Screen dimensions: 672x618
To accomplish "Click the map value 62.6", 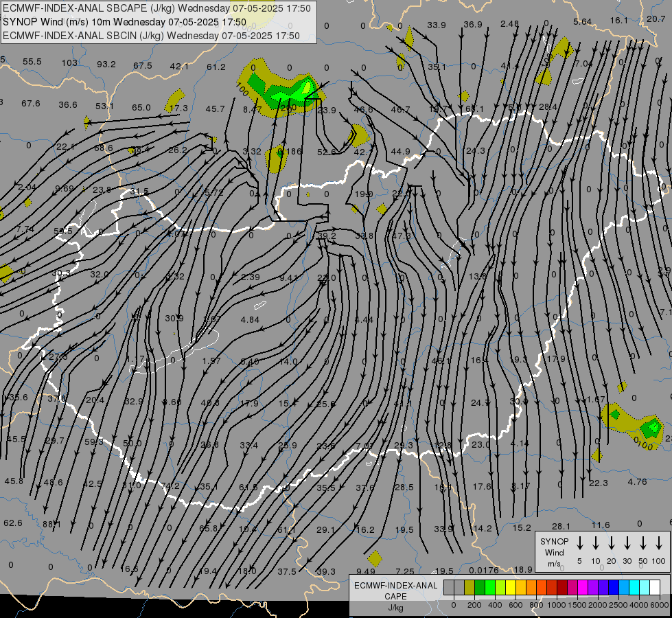I will coord(13,523).
